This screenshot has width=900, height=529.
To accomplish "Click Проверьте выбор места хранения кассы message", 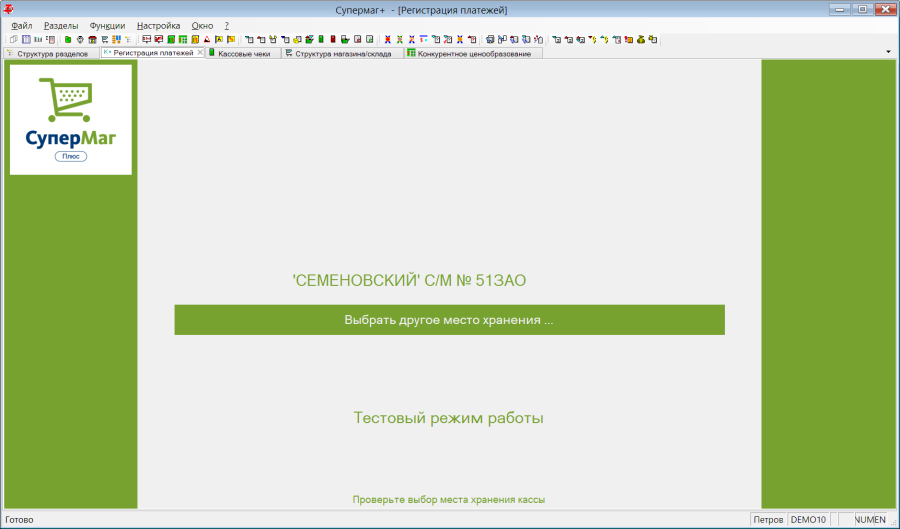I will coord(449,500).
